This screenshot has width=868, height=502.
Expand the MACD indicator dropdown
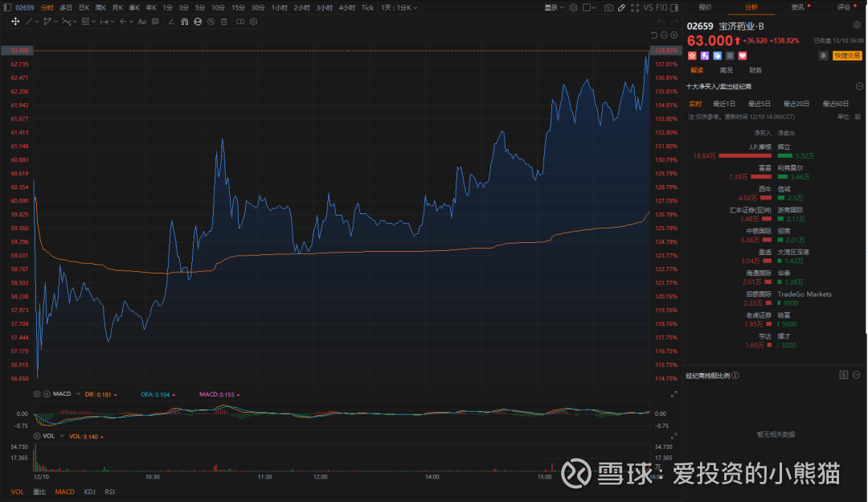point(78,394)
